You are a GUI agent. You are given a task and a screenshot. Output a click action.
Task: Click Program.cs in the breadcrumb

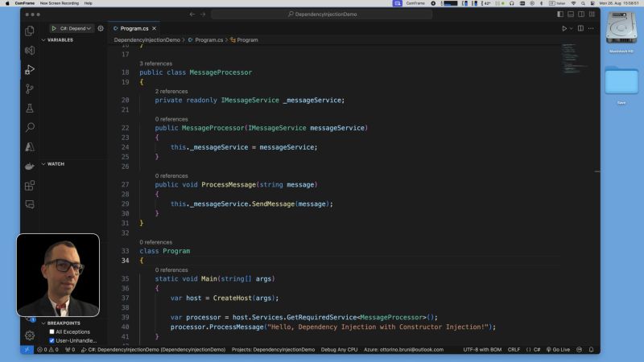pyautogui.click(x=208, y=39)
